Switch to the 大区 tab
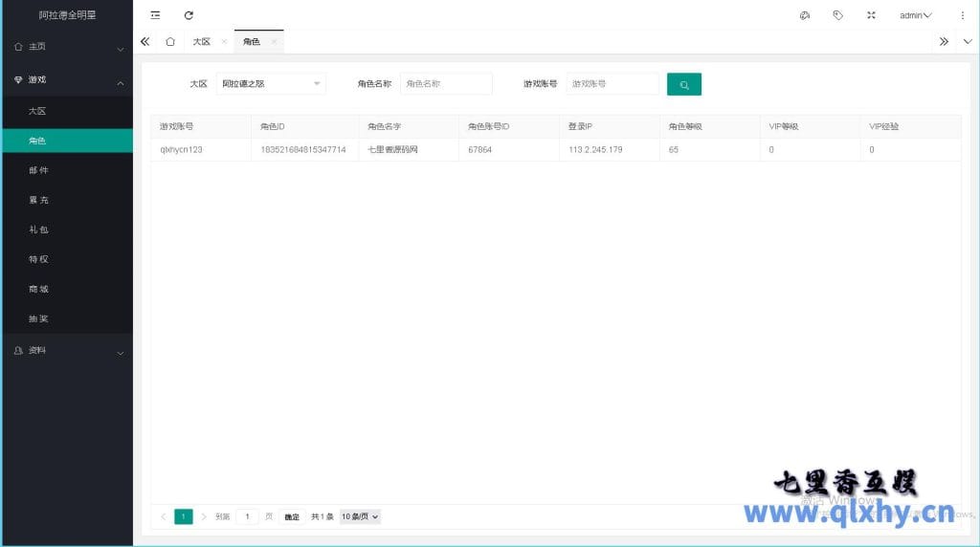This screenshot has height=547, width=980. coord(201,42)
